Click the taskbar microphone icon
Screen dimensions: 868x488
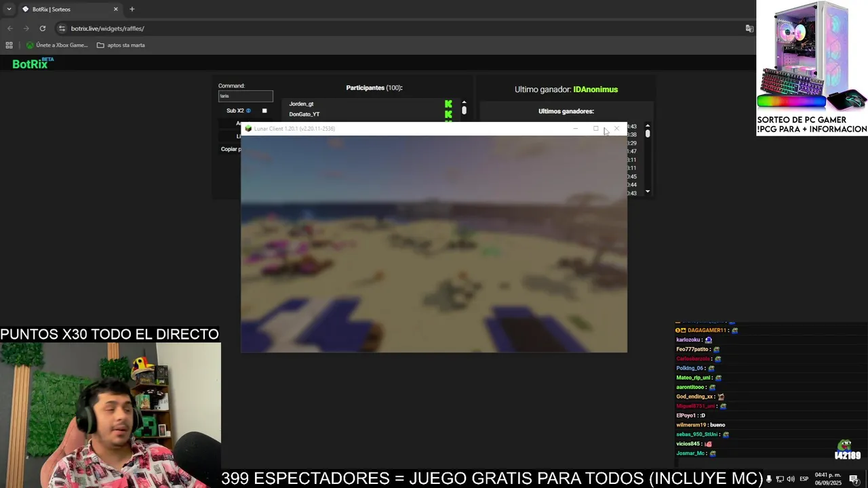(768, 479)
